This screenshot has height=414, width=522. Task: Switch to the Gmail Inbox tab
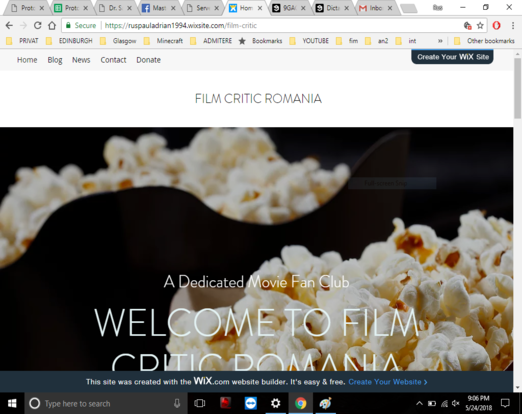click(x=376, y=8)
